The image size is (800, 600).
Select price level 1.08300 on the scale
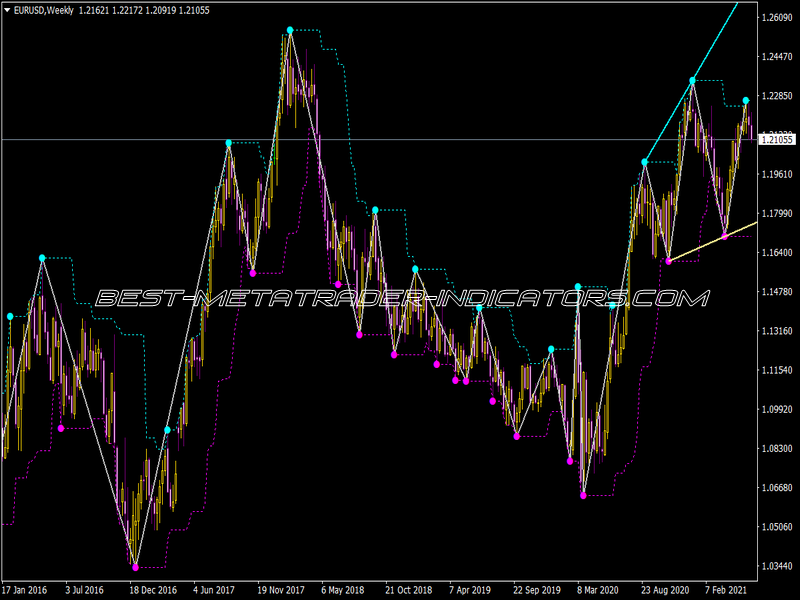777,448
